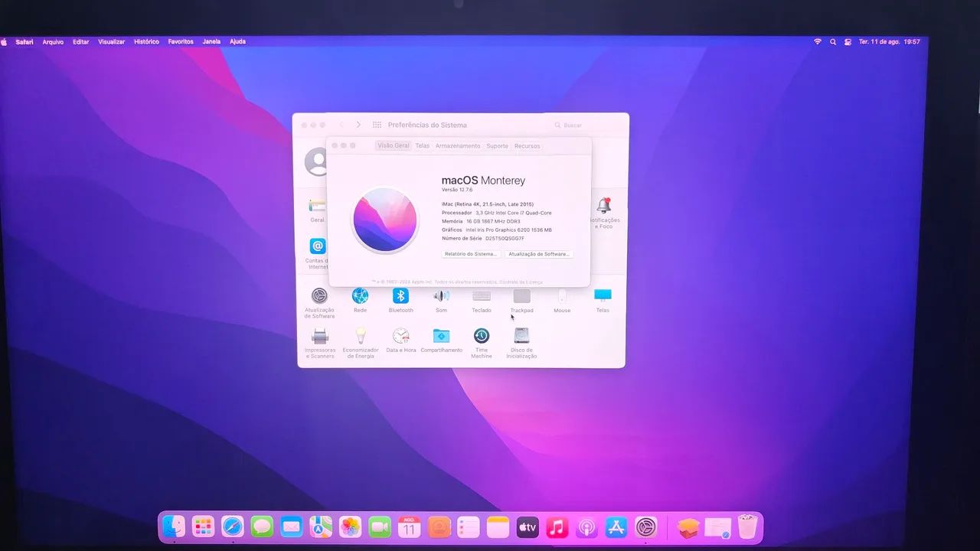Viewport: 980px width, 551px height.
Task: Open the Arquivo menu
Action: 53,42
